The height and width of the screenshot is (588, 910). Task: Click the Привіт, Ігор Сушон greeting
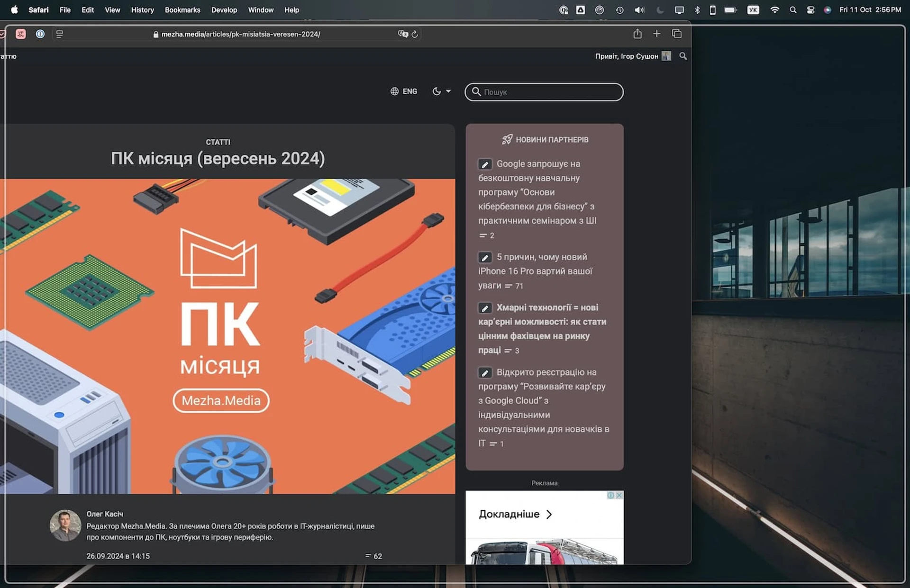point(627,56)
